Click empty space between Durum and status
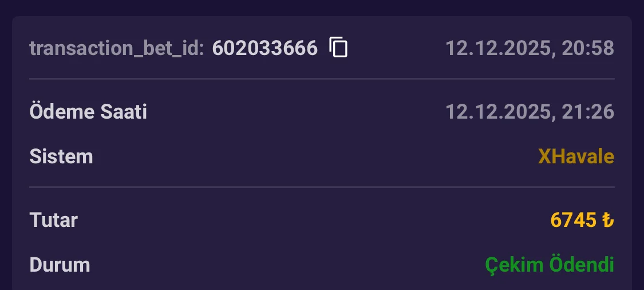Screen dimensions: 644x290 (x=286, y=265)
